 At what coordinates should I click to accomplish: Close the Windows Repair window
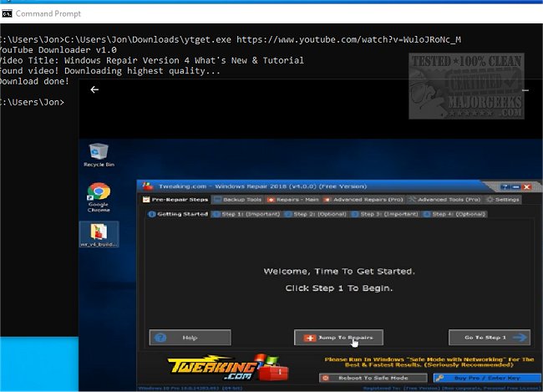(x=527, y=187)
